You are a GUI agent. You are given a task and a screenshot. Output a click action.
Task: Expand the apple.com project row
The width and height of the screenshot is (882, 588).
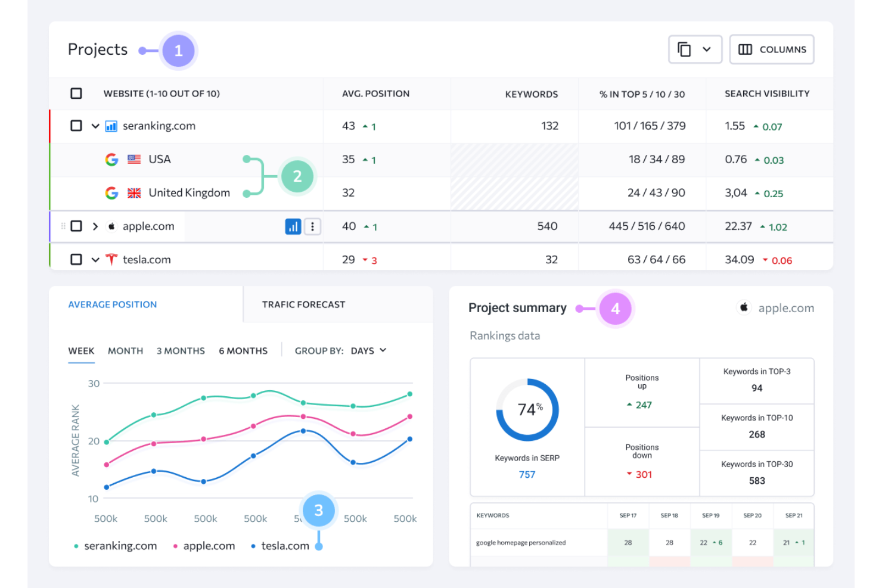point(95,226)
